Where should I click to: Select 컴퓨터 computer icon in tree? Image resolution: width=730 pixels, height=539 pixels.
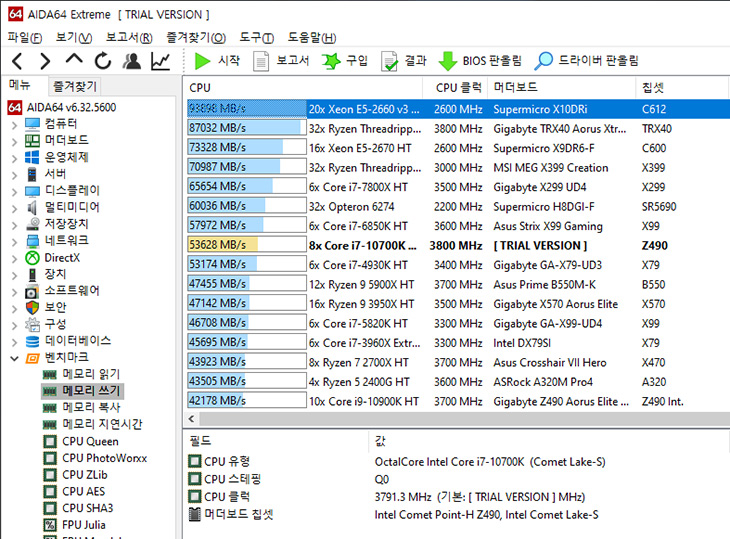click(33, 124)
